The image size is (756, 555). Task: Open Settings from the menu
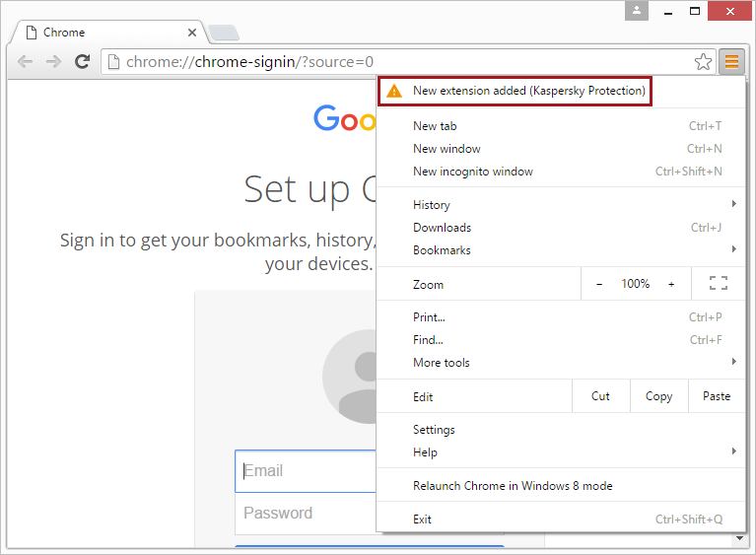pyautogui.click(x=560, y=429)
